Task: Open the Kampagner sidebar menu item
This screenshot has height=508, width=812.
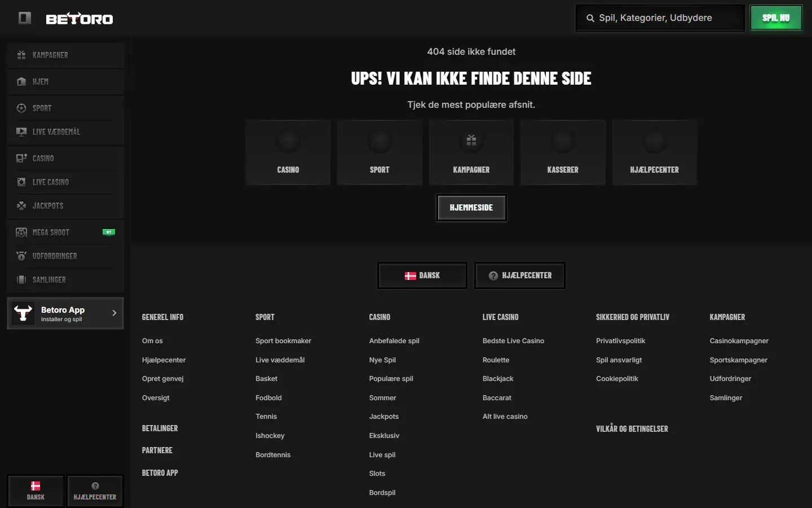Action: coord(65,55)
